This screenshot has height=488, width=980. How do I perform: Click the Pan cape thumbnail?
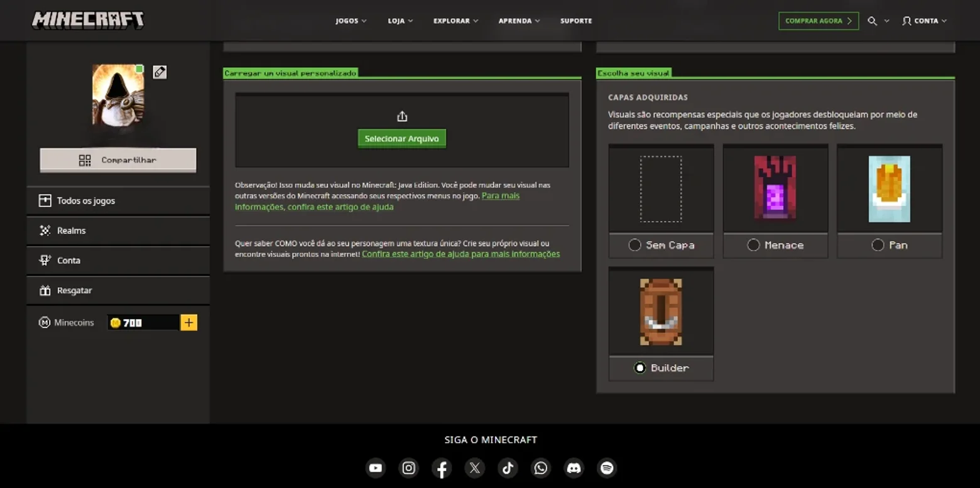(890, 189)
